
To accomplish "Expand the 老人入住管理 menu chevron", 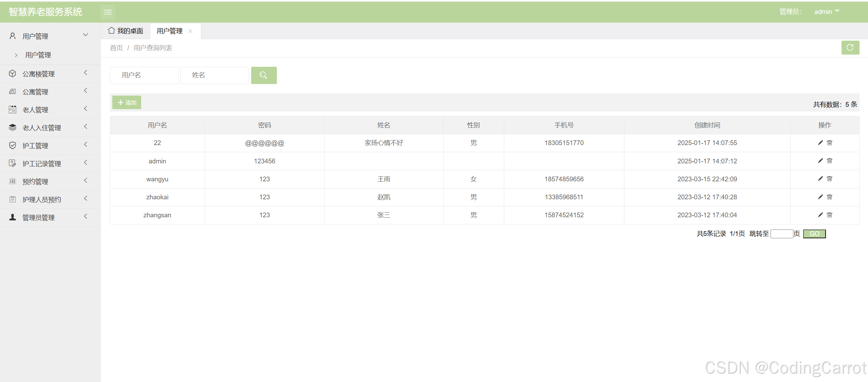I will (x=86, y=126).
